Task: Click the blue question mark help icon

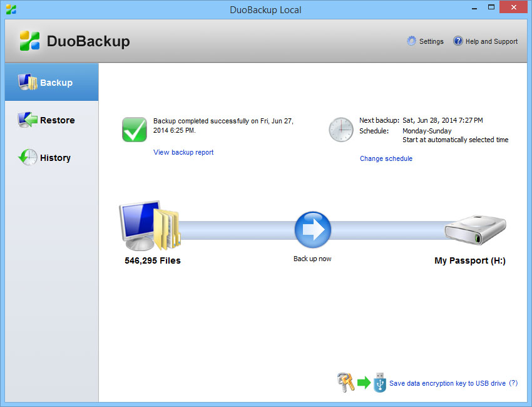Action: 458,41
